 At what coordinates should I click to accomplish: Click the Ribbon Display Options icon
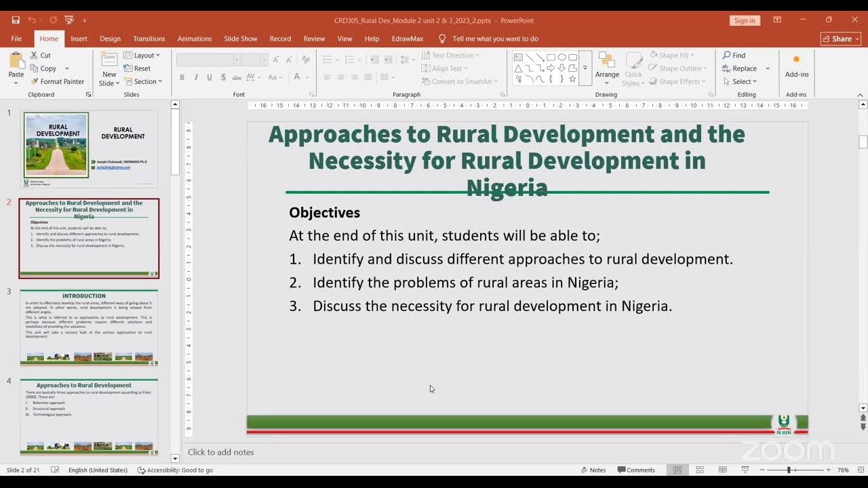point(777,20)
